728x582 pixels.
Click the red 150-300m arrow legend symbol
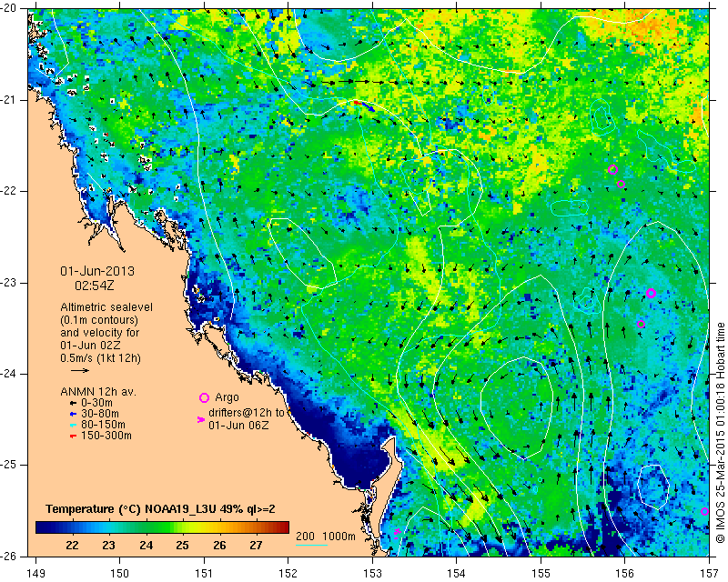[73, 436]
